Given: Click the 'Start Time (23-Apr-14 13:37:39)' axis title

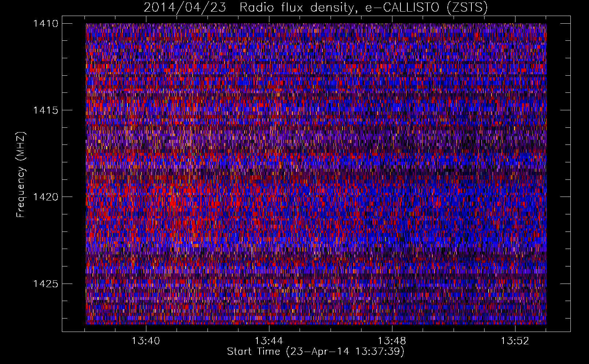Looking at the screenshot, I should [x=316, y=352].
